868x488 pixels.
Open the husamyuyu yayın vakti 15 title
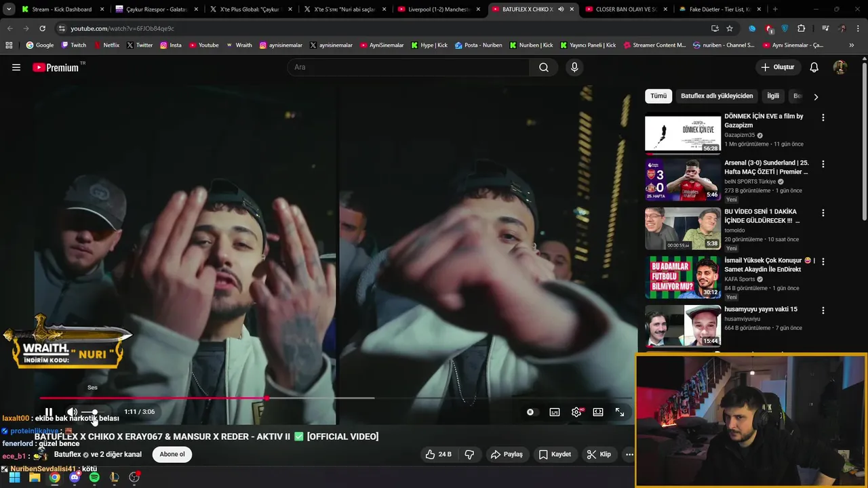point(761,309)
